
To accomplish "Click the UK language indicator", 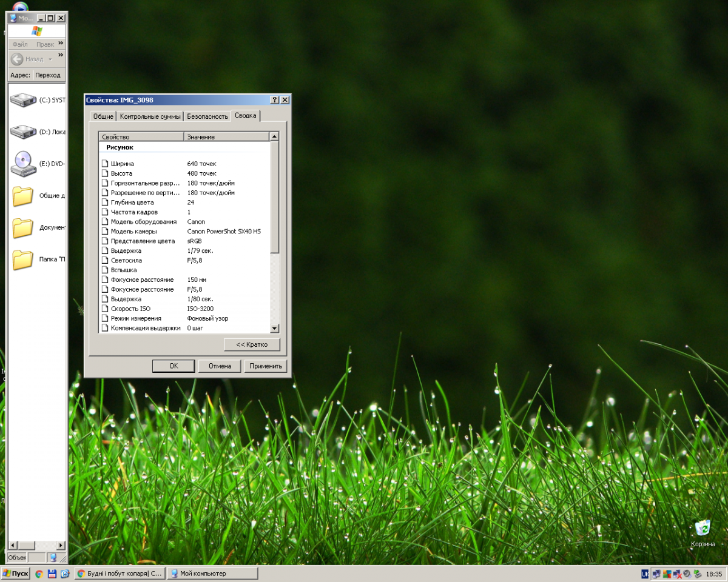I will [x=645, y=574].
